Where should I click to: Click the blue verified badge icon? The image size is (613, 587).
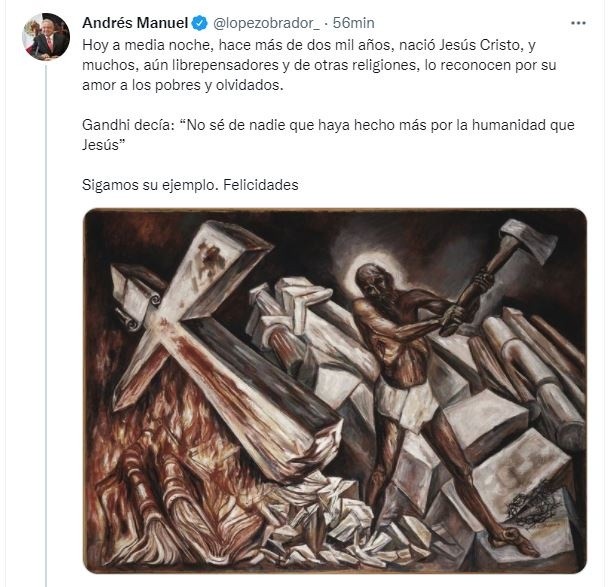tap(201, 23)
